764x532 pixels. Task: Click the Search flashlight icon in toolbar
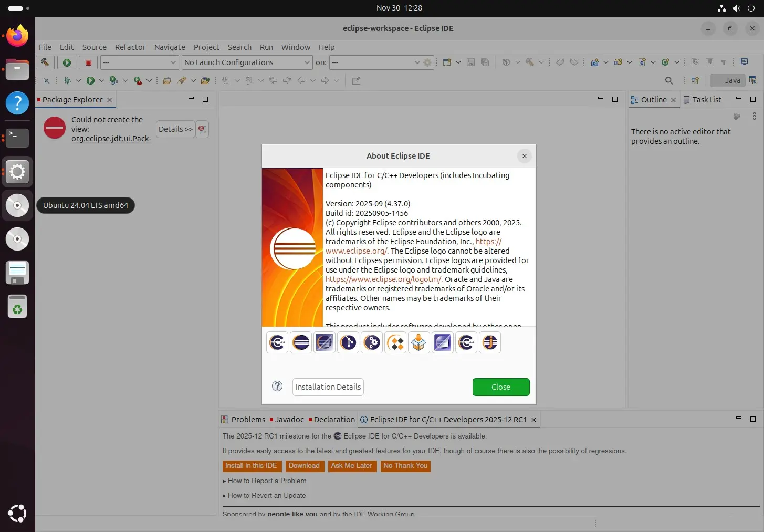(182, 80)
